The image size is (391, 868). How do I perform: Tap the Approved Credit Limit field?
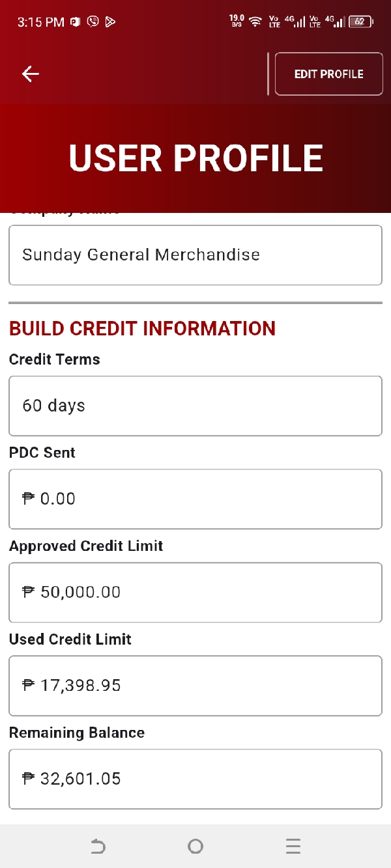click(195, 592)
